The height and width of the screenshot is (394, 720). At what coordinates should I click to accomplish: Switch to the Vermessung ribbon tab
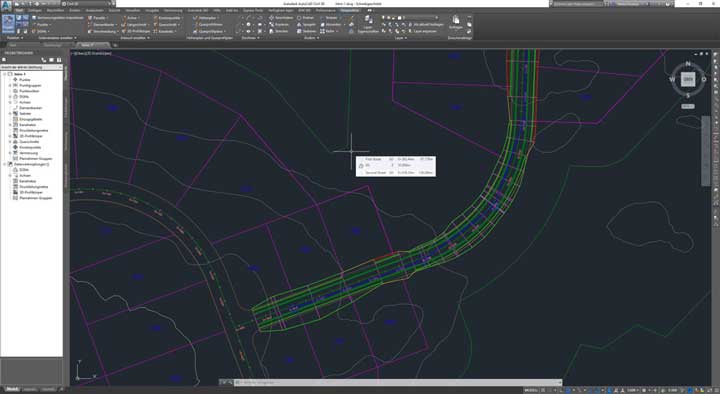[x=173, y=10]
